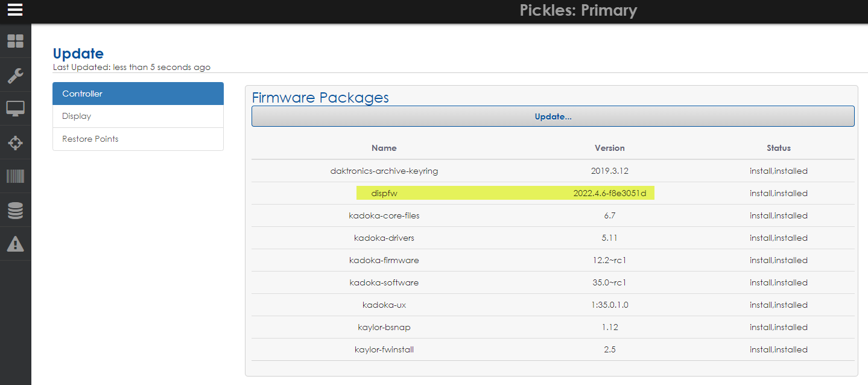Open the wrench configuration icon

15,75
